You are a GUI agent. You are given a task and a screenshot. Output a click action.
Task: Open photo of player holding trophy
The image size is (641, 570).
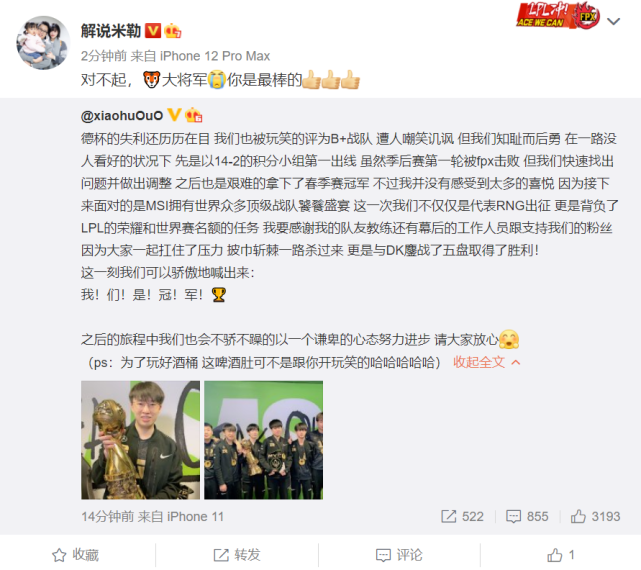pos(141,440)
